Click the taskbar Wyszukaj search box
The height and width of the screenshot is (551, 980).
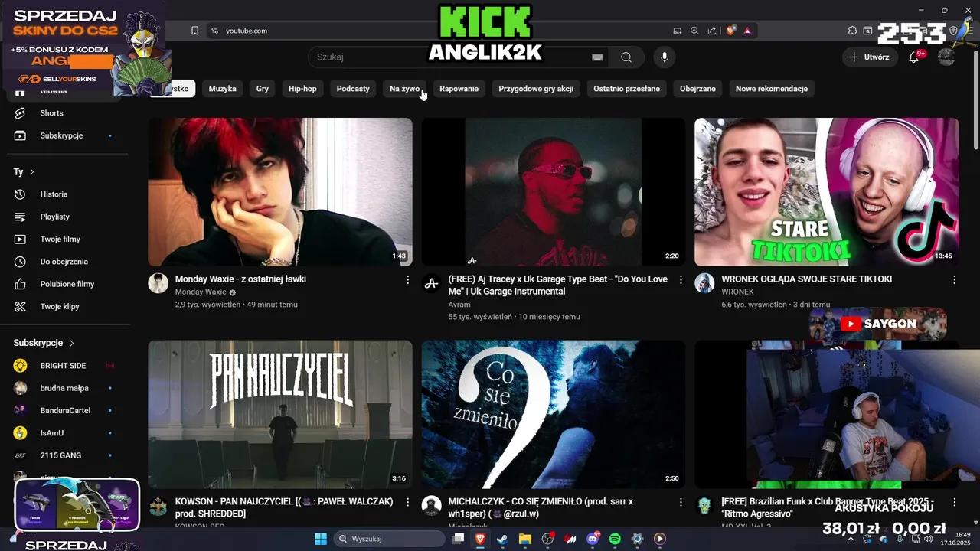(390, 539)
